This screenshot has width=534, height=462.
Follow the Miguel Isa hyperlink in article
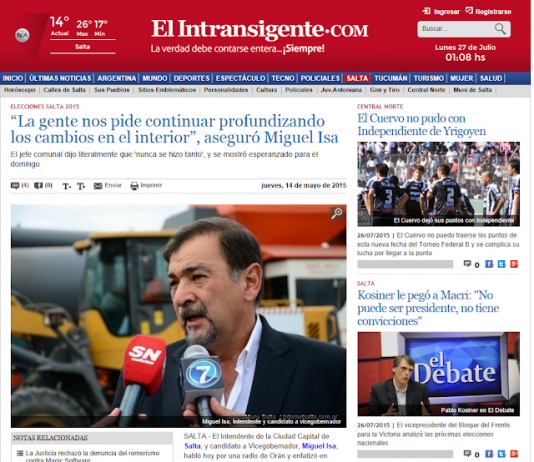pos(319,446)
